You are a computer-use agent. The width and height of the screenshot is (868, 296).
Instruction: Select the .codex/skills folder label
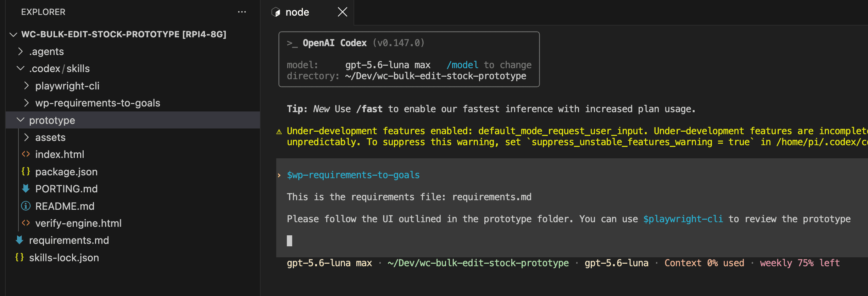[x=59, y=68]
